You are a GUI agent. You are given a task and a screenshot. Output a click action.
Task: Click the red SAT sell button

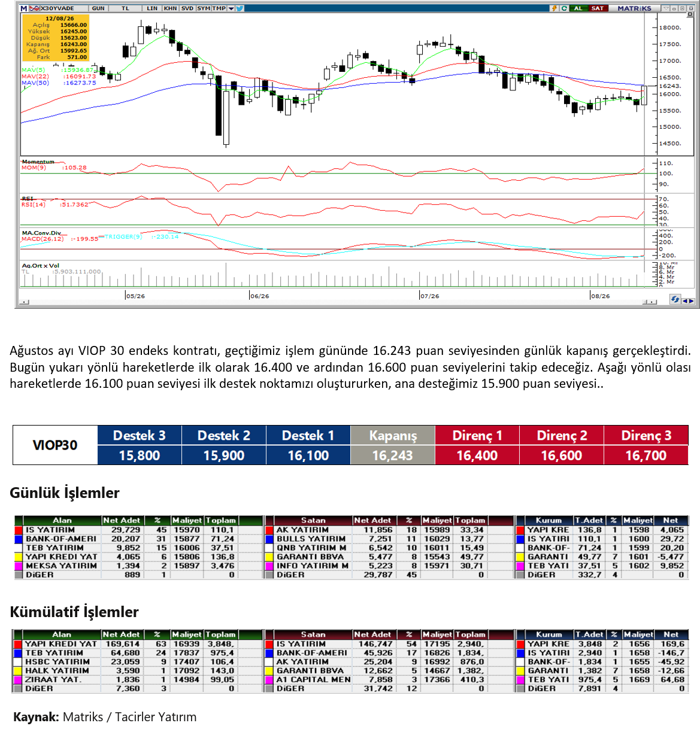598,8
